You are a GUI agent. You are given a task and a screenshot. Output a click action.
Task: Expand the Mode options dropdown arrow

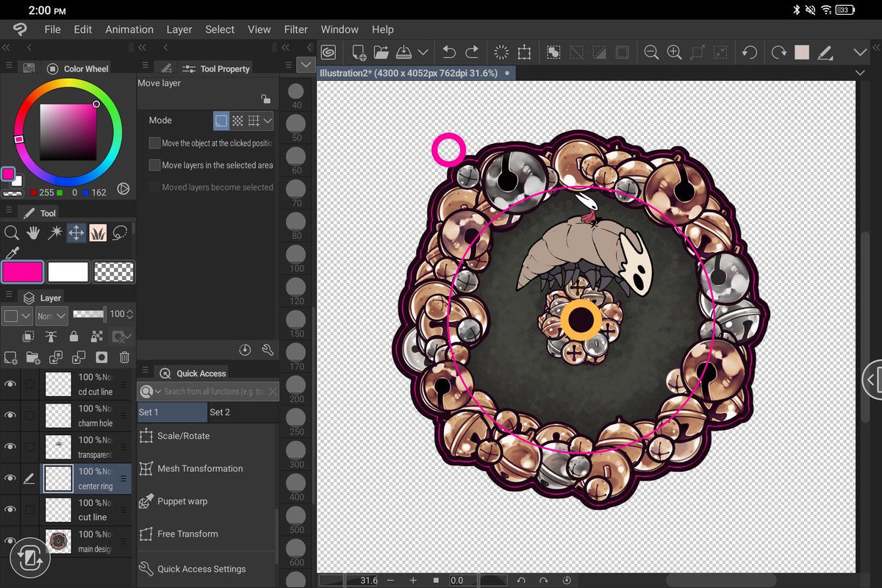[x=268, y=121]
